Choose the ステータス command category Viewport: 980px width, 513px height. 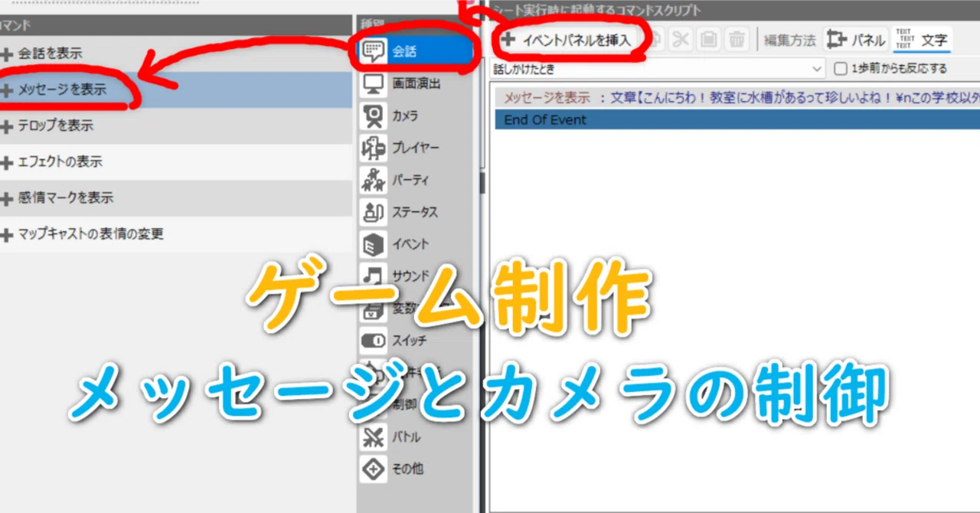[416, 212]
